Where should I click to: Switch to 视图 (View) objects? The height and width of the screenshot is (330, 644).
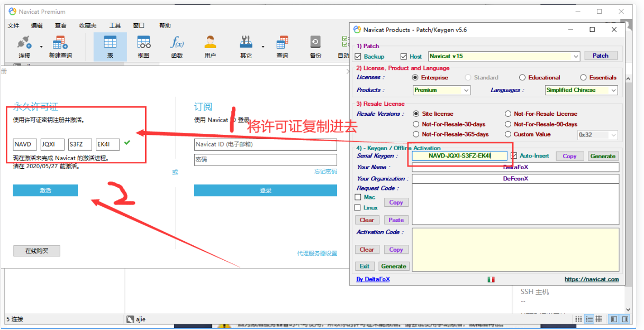tap(143, 47)
